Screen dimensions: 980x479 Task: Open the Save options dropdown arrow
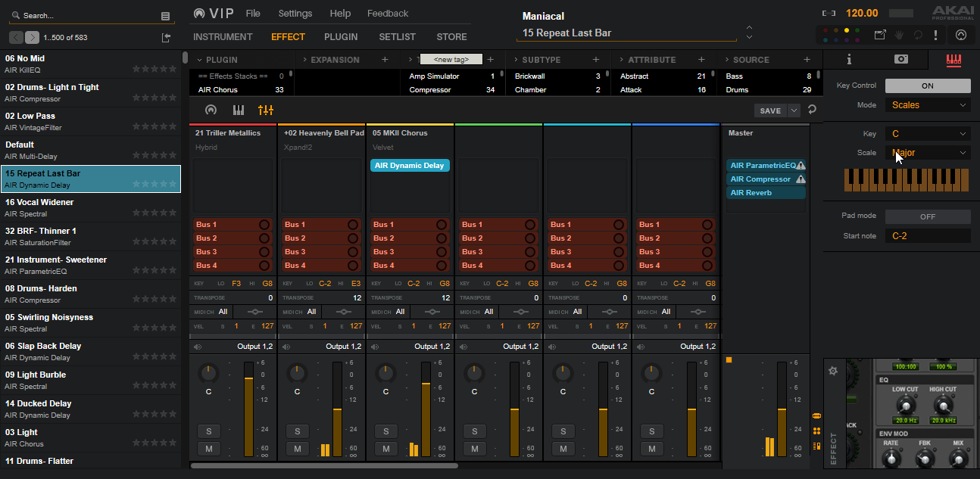click(x=794, y=110)
